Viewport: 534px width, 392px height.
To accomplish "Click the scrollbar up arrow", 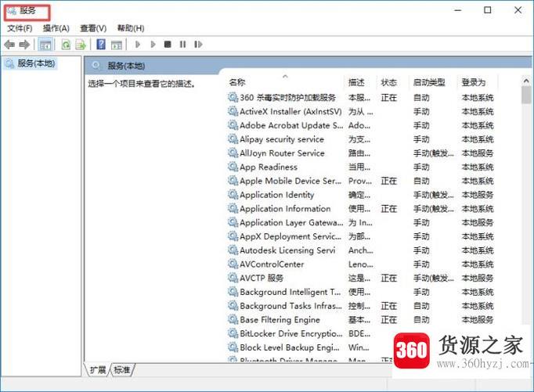I will point(526,81).
